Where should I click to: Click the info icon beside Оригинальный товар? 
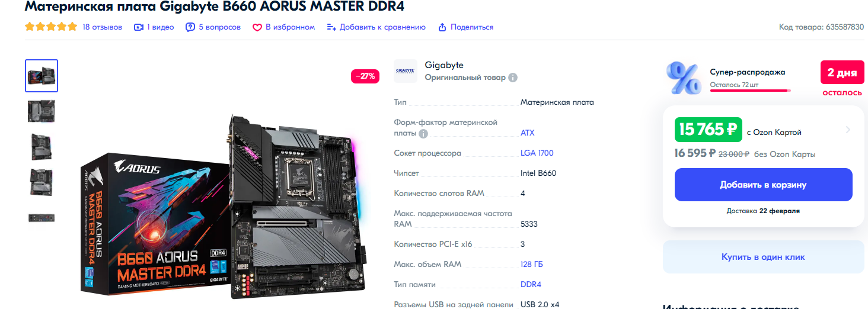click(513, 78)
